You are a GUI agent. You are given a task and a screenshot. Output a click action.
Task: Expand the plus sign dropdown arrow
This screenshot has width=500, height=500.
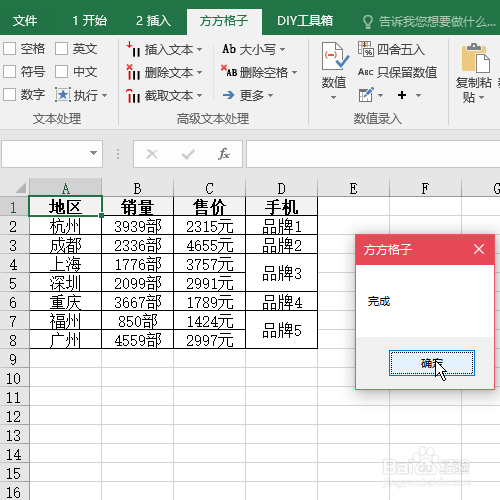[x=418, y=96]
